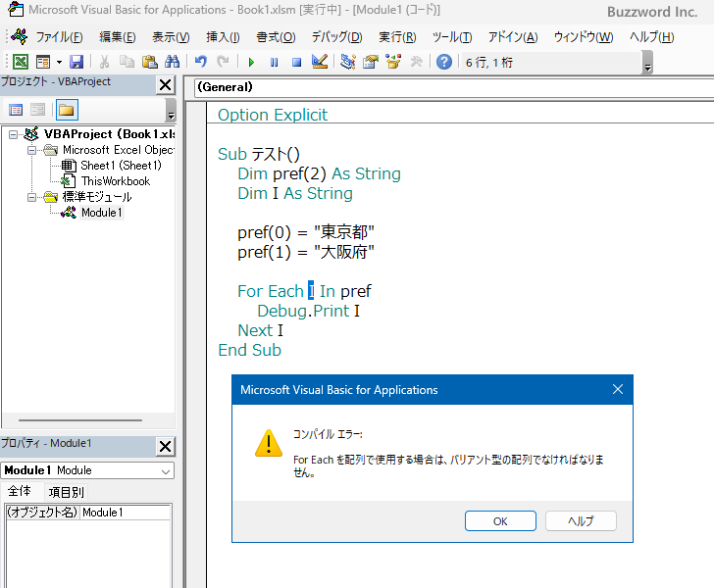Open project pane toolbar overflow arrow

pos(171,111)
